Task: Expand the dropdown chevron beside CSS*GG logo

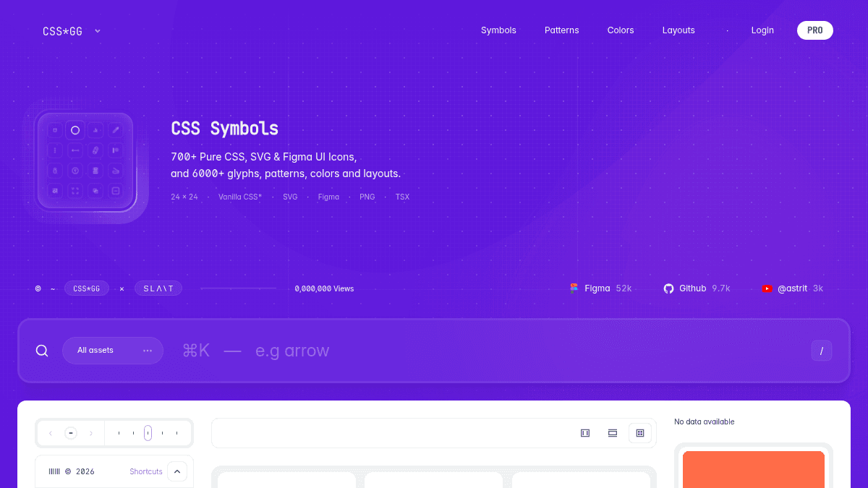Action: [98, 31]
